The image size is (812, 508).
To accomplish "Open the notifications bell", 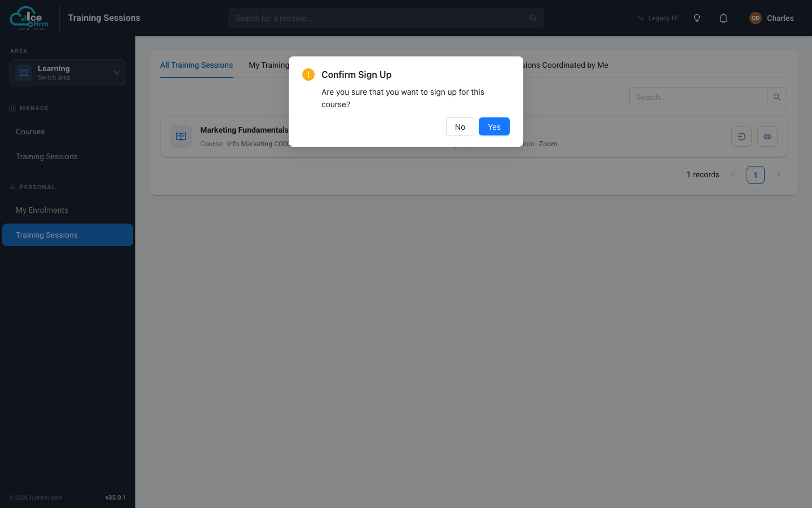I will pyautogui.click(x=723, y=18).
